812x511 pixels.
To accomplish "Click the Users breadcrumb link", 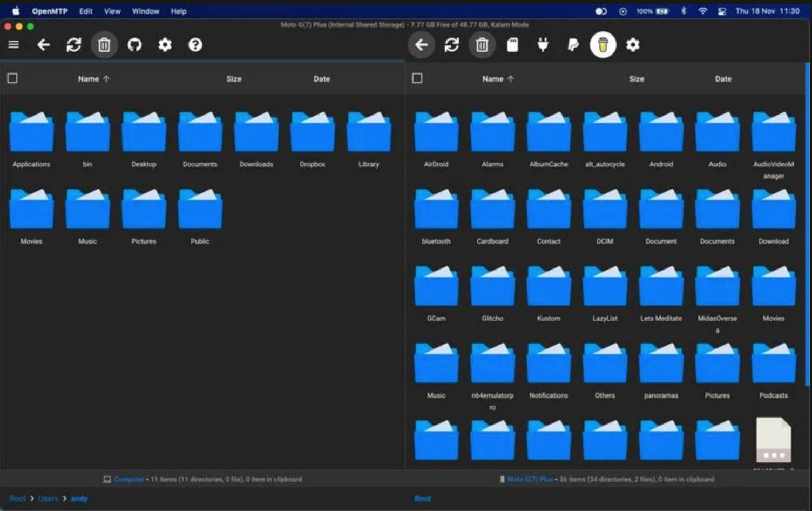I will pyautogui.click(x=48, y=499).
